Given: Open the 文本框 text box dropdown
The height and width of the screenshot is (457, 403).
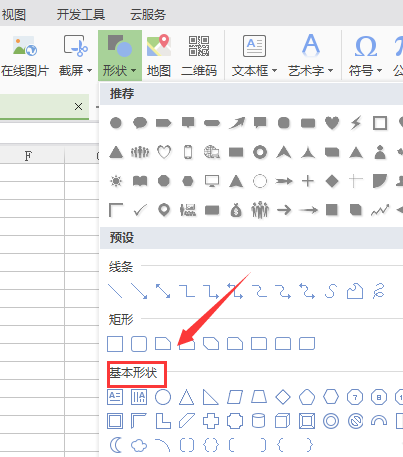Looking at the screenshot, I should coord(254,56).
